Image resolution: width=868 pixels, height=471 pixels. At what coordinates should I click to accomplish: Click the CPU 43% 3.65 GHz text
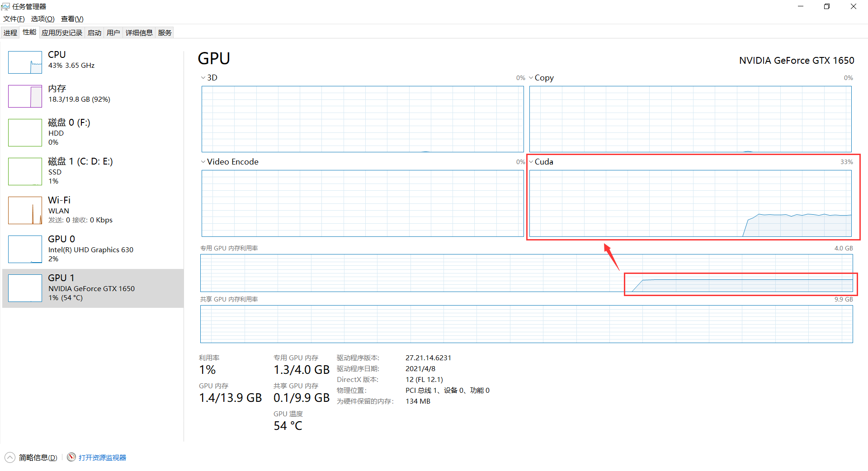71,66
